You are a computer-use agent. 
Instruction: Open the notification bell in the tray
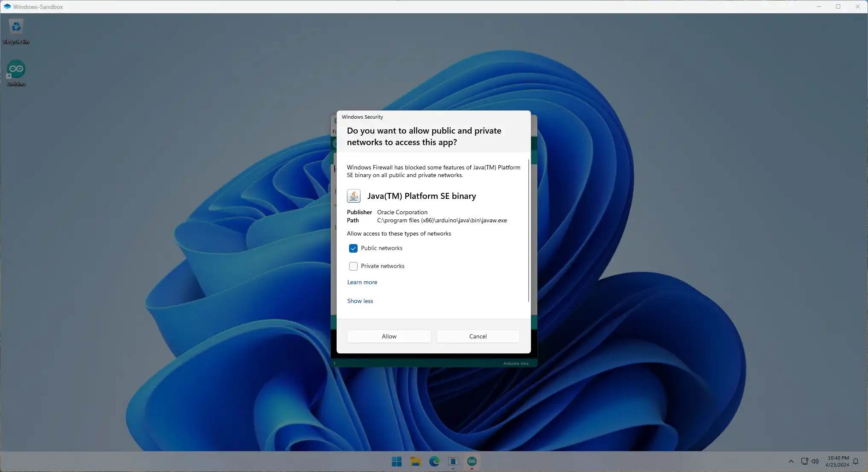click(x=856, y=461)
